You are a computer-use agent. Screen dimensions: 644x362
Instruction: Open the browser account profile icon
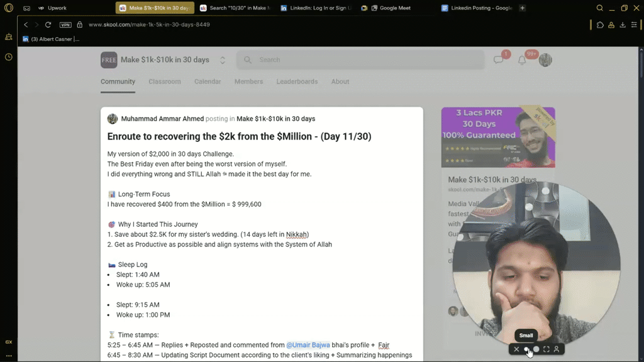[611, 25]
